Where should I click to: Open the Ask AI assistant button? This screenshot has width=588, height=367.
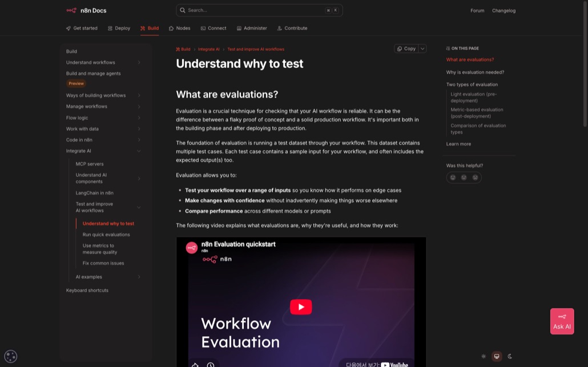[562, 321]
